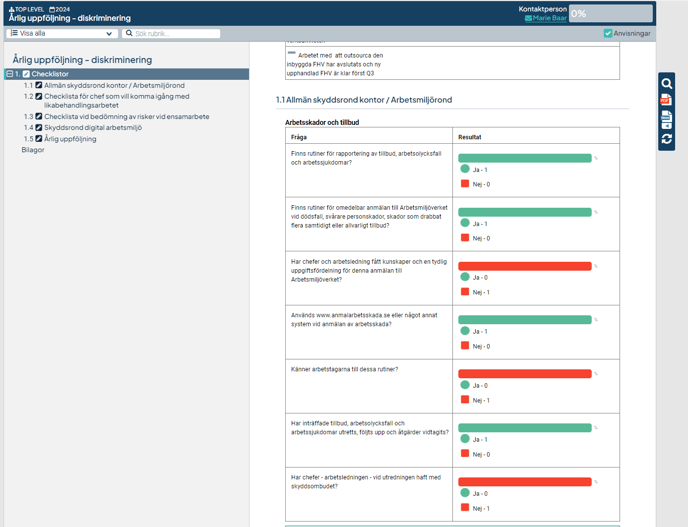The image size is (688, 527).
Task: Click the magnifier search icon in right toolbar
Action: click(x=666, y=84)
